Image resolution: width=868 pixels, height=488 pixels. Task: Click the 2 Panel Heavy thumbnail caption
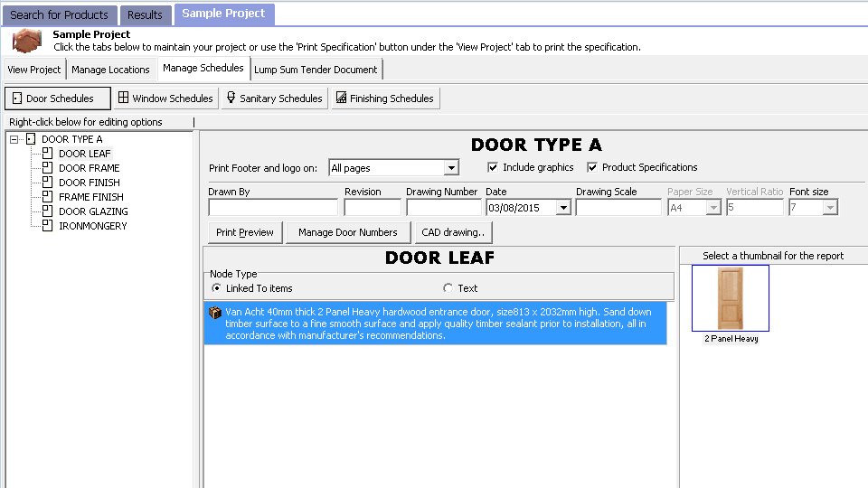pyautogui.click(x=731, y=339)
